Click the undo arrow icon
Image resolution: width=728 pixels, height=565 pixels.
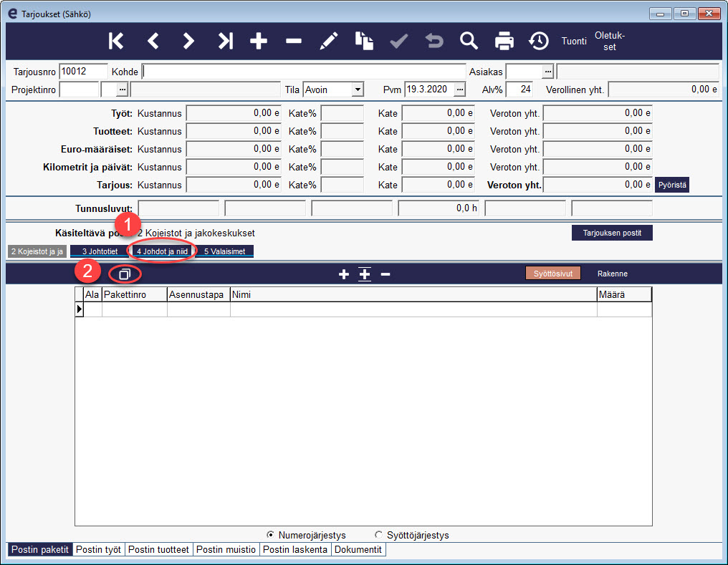(434, 41)
